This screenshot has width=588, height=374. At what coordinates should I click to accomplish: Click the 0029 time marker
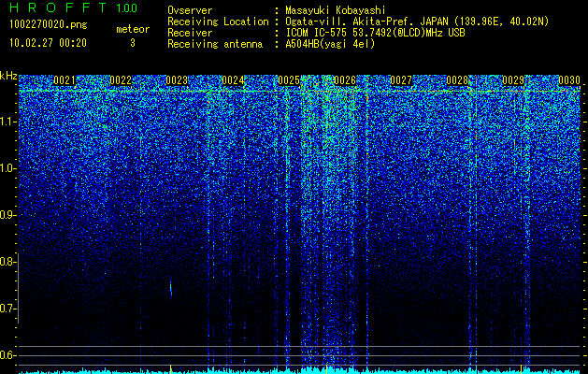[x=513, y=80]
